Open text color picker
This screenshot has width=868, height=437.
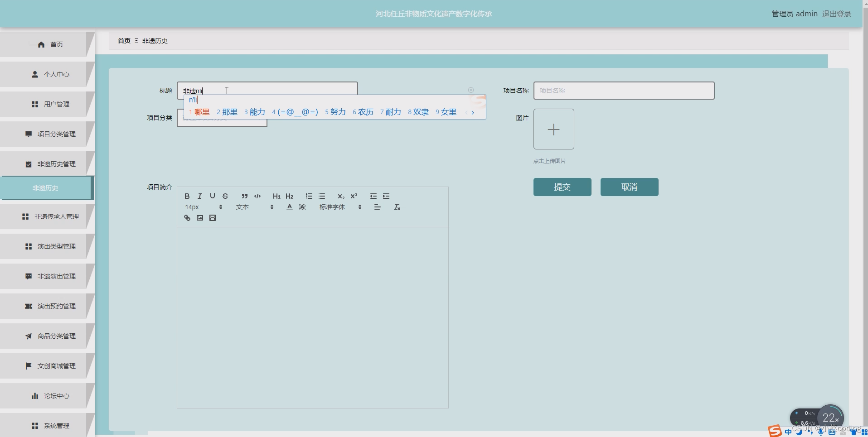pos(289,207)
